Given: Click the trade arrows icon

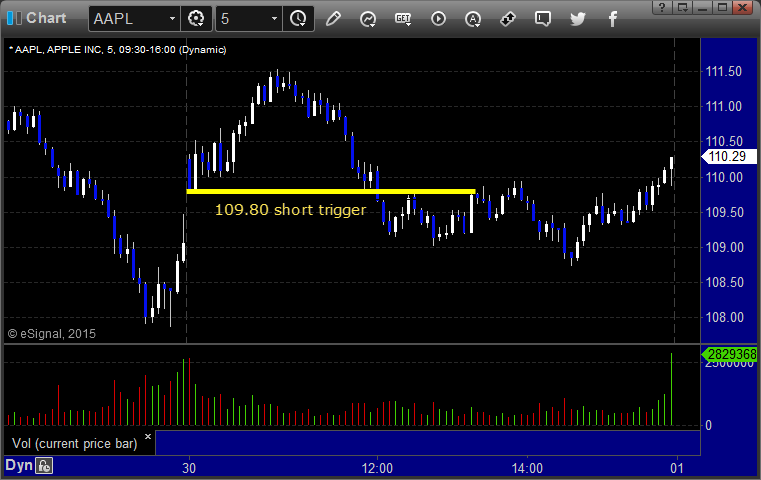Looking at the screenshot, I should point(508,19).
